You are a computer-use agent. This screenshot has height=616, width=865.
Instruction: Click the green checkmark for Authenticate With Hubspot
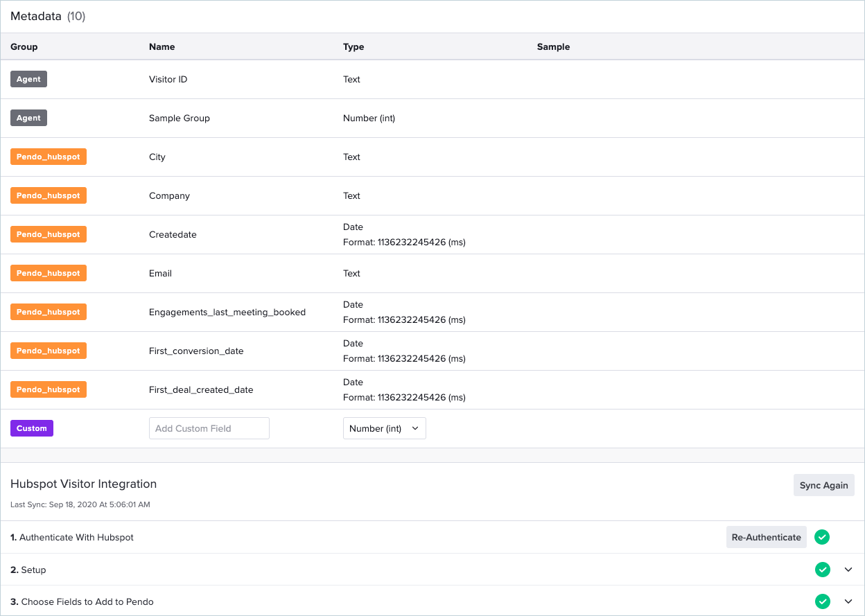click(822, 537)
